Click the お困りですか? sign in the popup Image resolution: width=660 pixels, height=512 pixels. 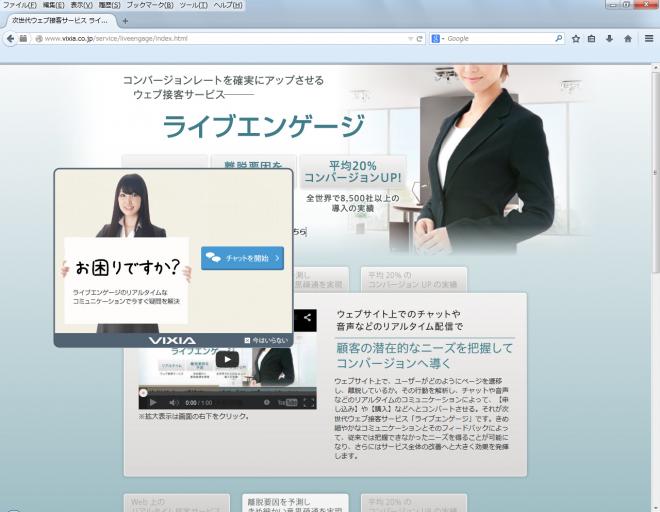click(127, 267)
